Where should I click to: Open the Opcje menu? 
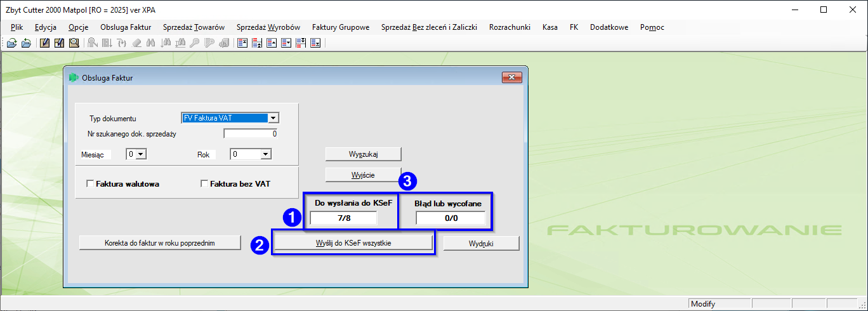79,27
